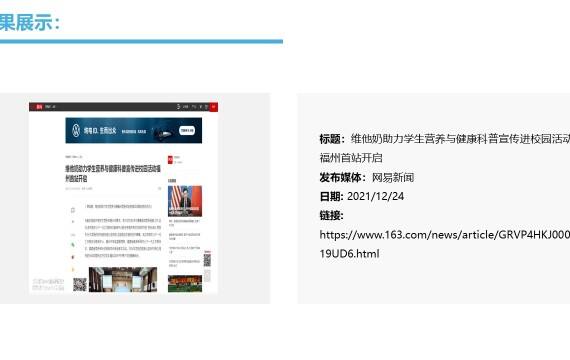Screen dimensions: 570x360
Task: Click the QR code left of conference photo
Action: (80, 284)
